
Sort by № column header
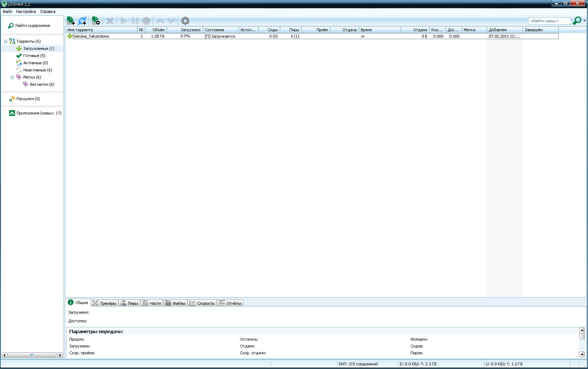141,30
